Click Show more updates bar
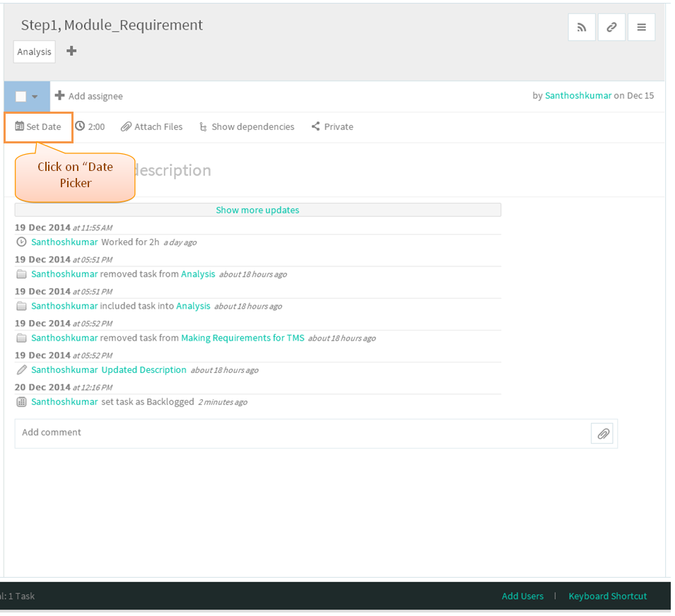Image resolution: width=675 pixels, height=616 pixels. tap(258, 210)
